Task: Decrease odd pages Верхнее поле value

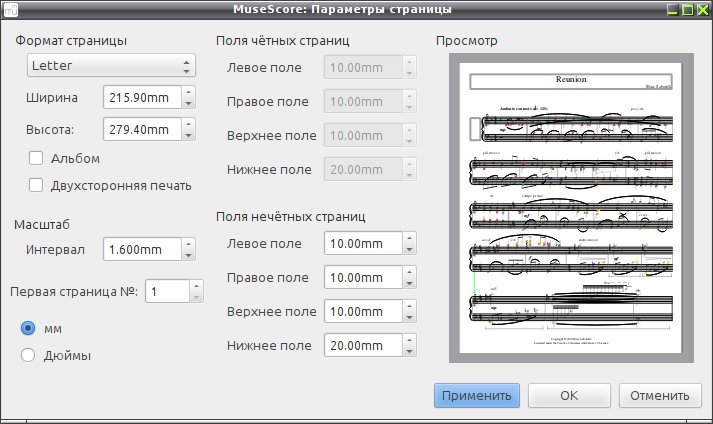Action: point(409,318)
